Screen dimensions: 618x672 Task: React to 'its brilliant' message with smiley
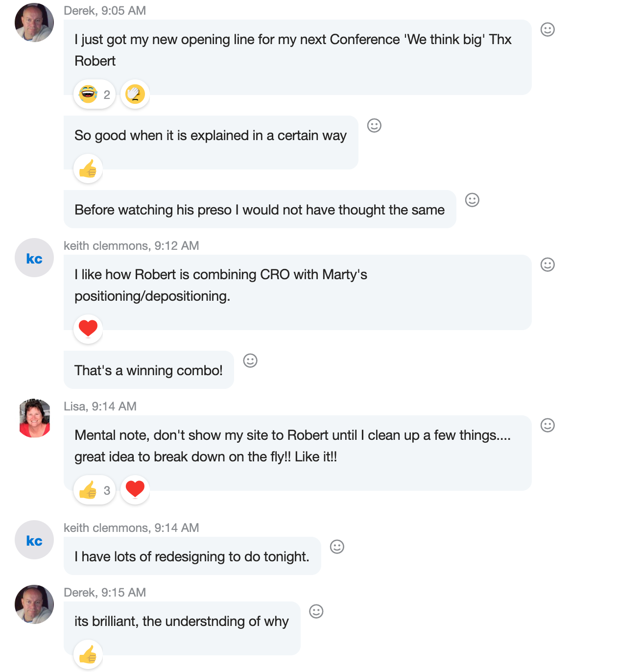316,612
